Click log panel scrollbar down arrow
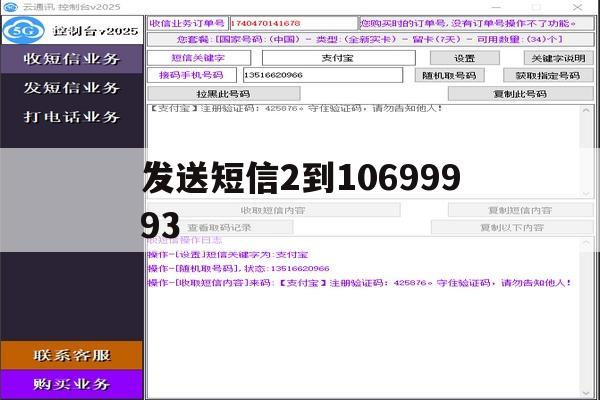The width and height of the screenshot is (600, 400). coord(586,393)
